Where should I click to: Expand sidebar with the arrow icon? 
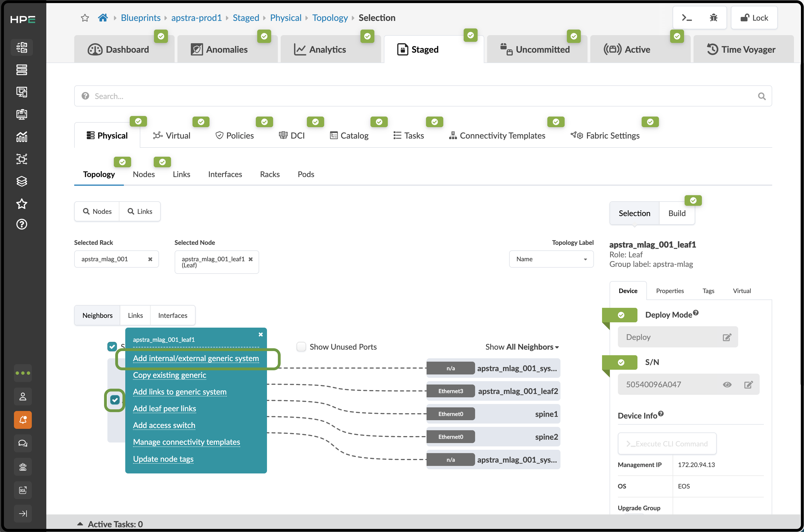click(x=23, y=513)
